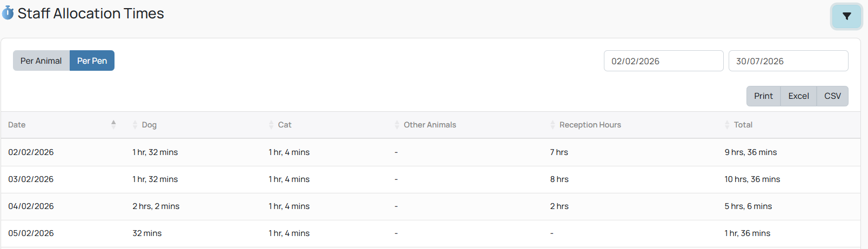
Task: Click sort arrows next to Dog column
Action: [135, 125]
